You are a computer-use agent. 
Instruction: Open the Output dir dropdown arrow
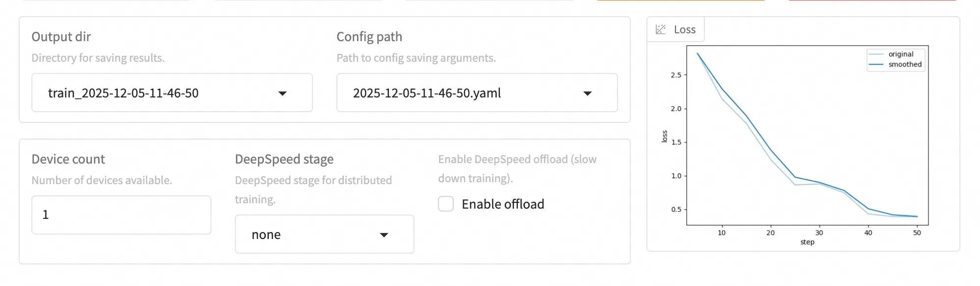point(283,93)
